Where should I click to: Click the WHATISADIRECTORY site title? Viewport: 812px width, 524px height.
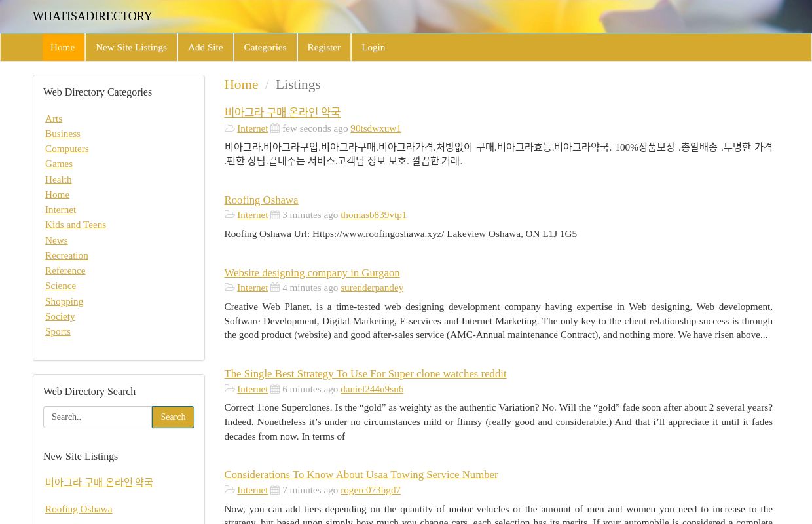click(92, 16)
